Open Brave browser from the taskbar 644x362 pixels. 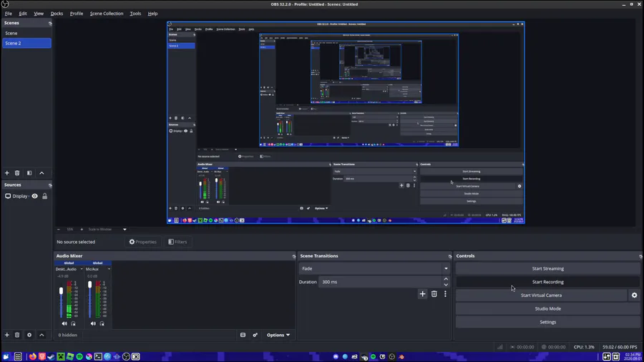(x=42, y=357)
